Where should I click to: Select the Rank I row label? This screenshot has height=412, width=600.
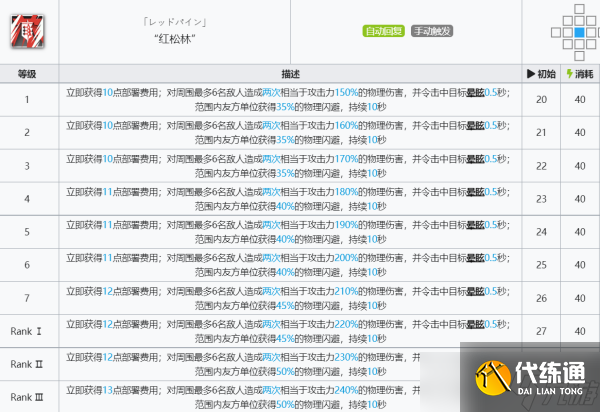coord(26,331)
